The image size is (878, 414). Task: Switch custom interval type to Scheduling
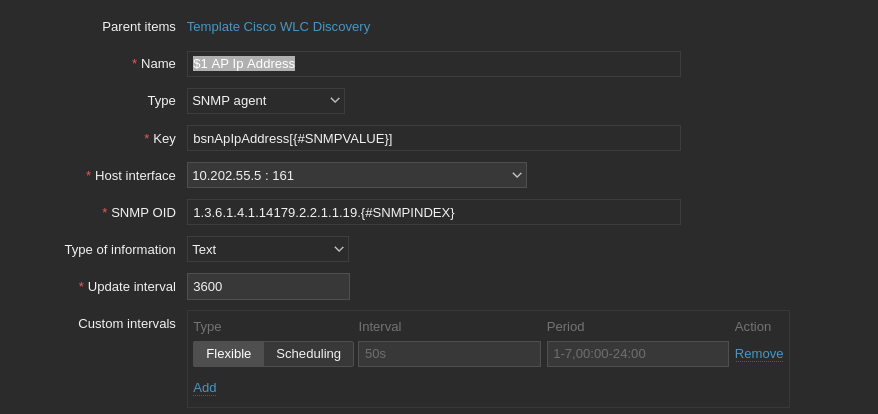(x=308, y=354)
